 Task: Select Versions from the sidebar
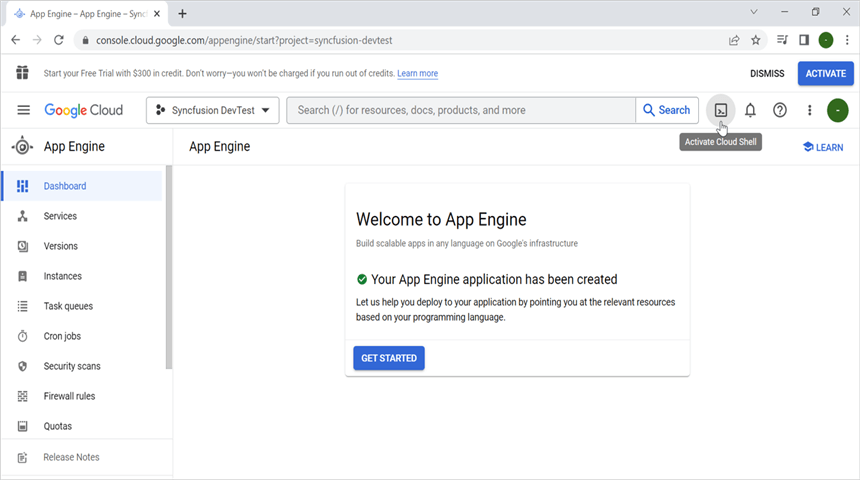pos(60,246)
